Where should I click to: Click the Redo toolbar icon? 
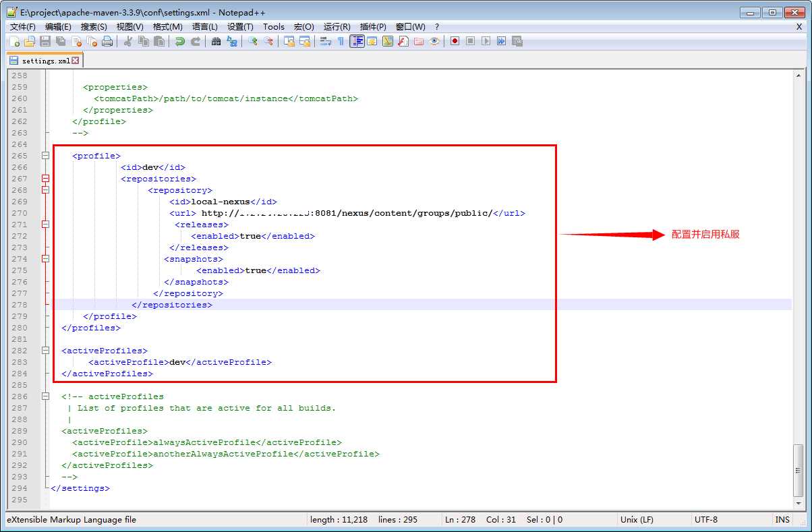point(196,41)
